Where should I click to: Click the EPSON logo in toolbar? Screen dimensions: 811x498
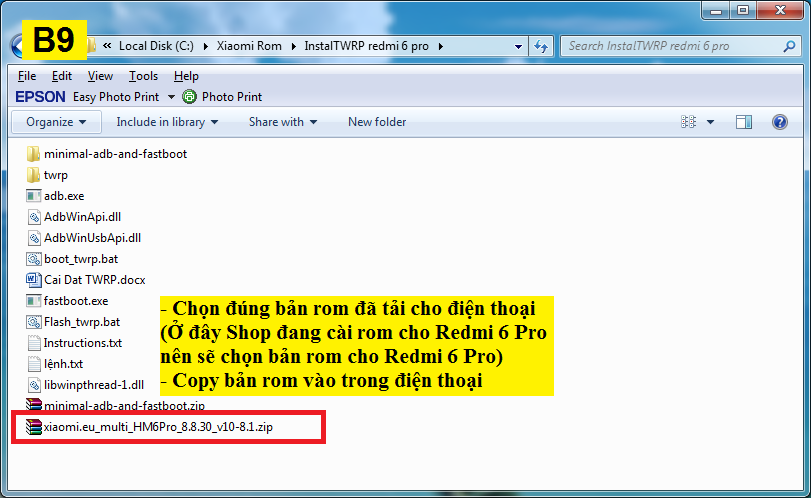40,97
